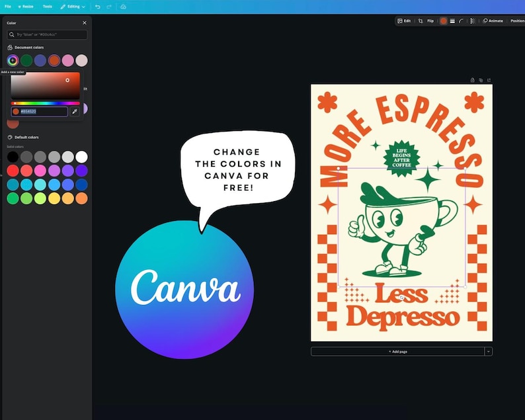Lock the page using the padlock icon
The image size is (525, 420).
[x=472, y=80]
